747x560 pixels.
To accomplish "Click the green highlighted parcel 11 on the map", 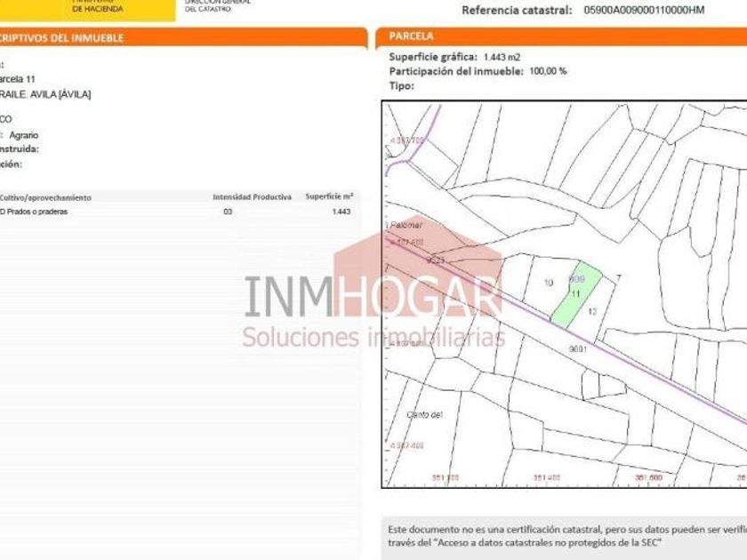I will coord(575,294).
